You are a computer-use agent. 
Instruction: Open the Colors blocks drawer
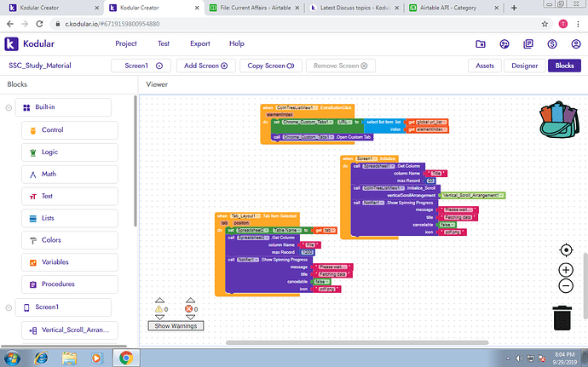tap(70, 240)
